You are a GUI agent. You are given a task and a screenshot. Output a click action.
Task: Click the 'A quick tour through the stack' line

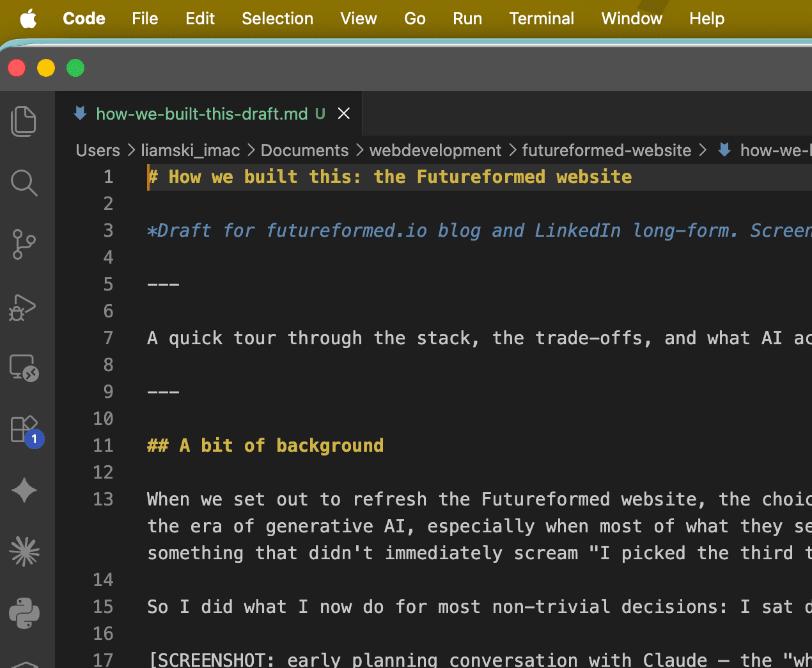[x=479, y=338]
